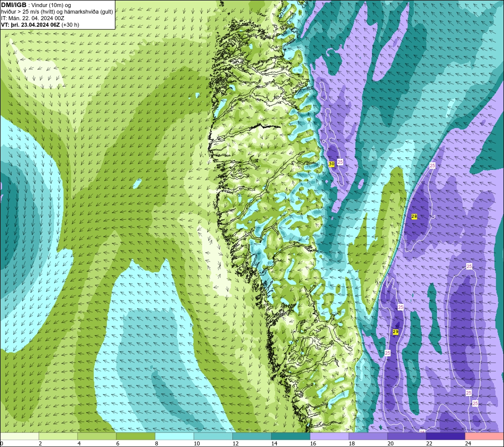Select the 2–4 m/s legend swatch

[x=58, y=436]
